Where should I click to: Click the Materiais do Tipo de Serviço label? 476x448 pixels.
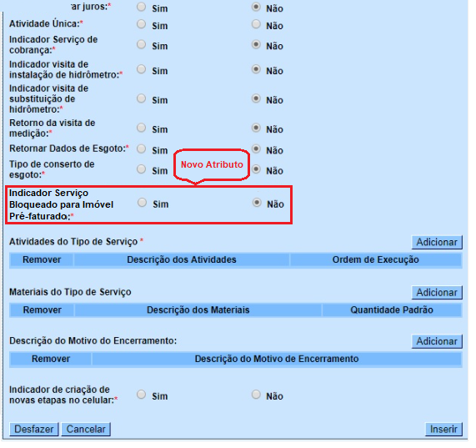70,292
